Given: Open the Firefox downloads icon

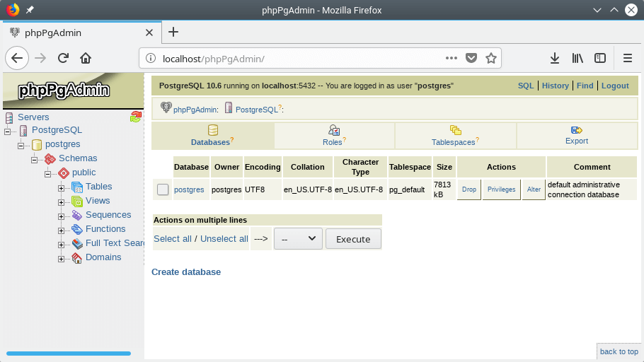Looking at the screenshot, I should (x=555, y=58).
